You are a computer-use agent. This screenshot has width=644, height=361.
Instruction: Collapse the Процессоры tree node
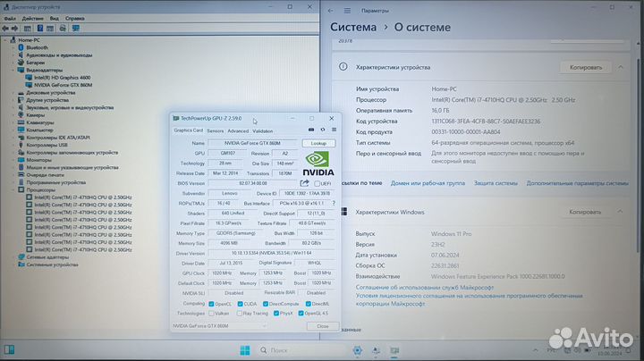coord(13,190)
